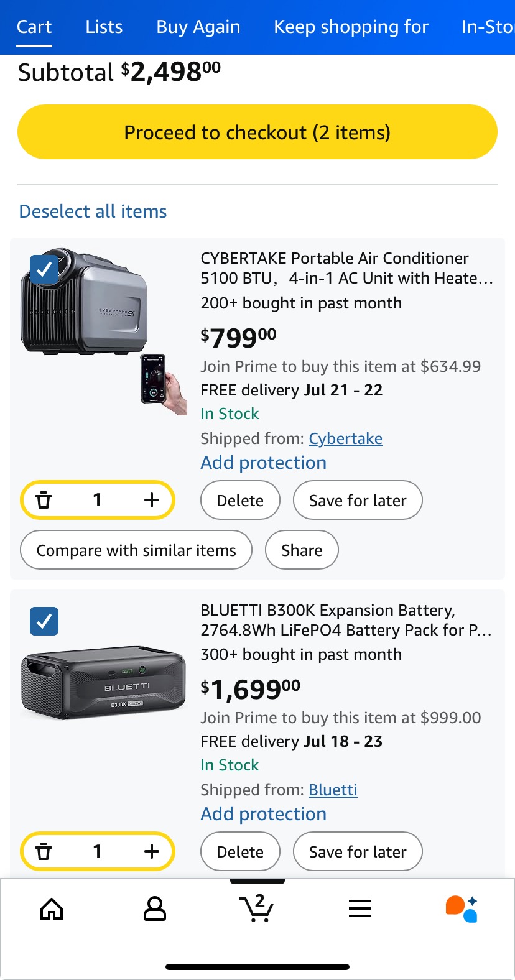
Task: Tap the cart icon in bottom navigation
Action: coord(257,908)
